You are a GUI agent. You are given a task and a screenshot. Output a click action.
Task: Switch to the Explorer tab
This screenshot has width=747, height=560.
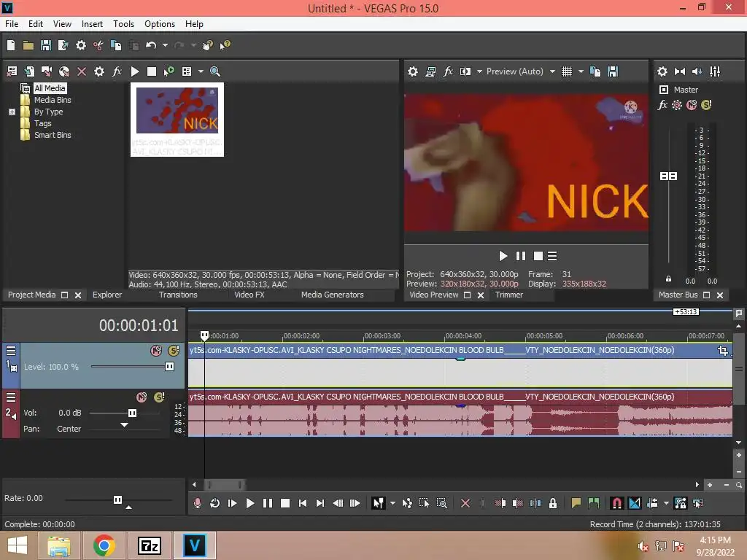point(107,295)
